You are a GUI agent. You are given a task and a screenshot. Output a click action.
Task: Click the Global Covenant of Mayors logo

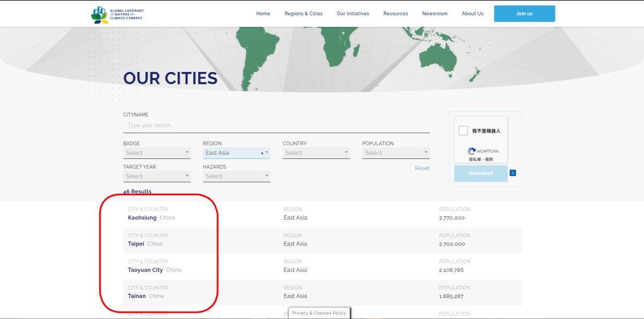click(x=118, y=15)
